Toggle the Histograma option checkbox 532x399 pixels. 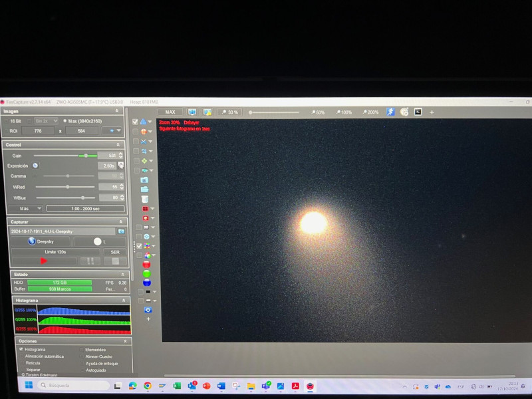click(21, 349)
